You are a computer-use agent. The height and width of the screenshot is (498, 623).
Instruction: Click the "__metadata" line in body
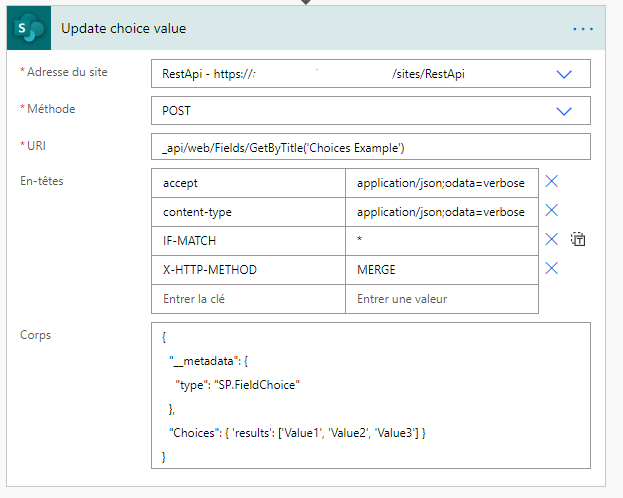[209, 361]
